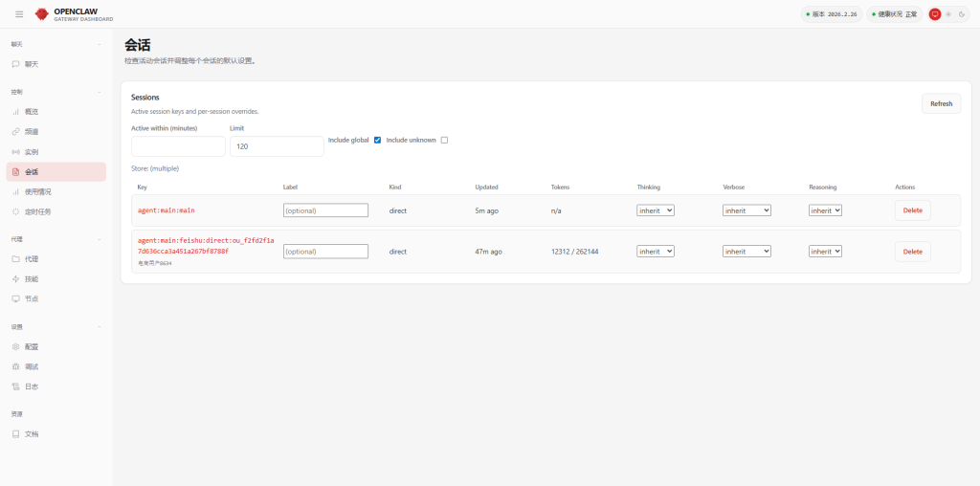Open Verbose dropdown for feishu session

tap(746, 252)
